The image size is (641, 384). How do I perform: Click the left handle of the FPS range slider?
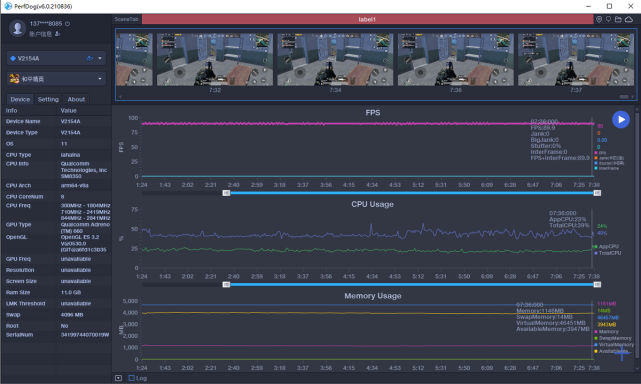click(x=226, y=193)
